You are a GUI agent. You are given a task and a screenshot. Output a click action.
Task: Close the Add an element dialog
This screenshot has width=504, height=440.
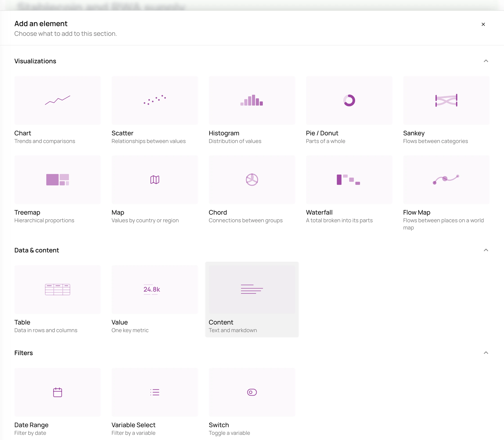coord(483,24)
